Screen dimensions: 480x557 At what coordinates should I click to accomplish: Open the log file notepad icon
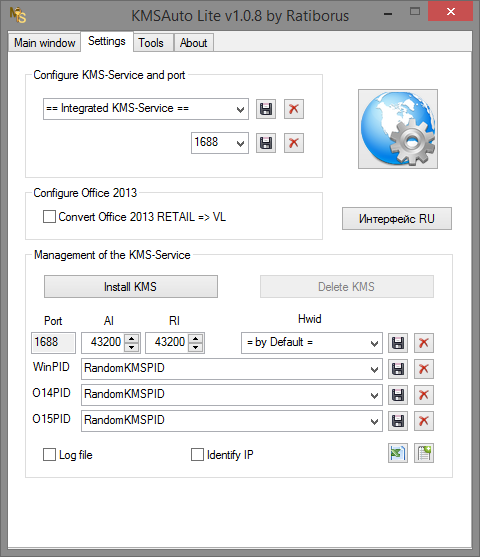pyautogui.click(x=424, y=453)
